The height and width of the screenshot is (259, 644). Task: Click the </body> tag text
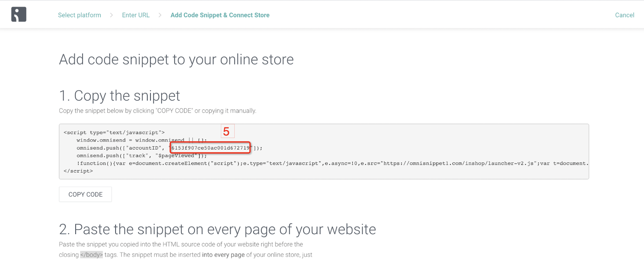click(x=91, y=255)
